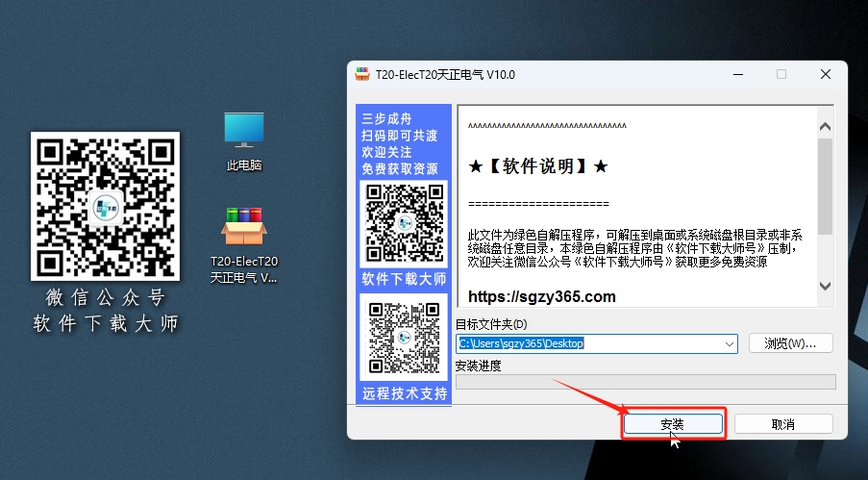
Task: Click the 软件说明 heading text
Action: coord(538,165)
